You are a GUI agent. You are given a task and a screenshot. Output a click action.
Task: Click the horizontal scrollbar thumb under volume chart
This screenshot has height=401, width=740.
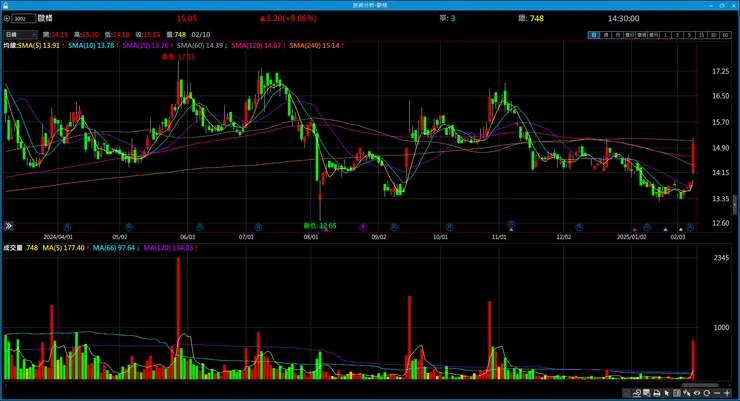tap(700, 385)
